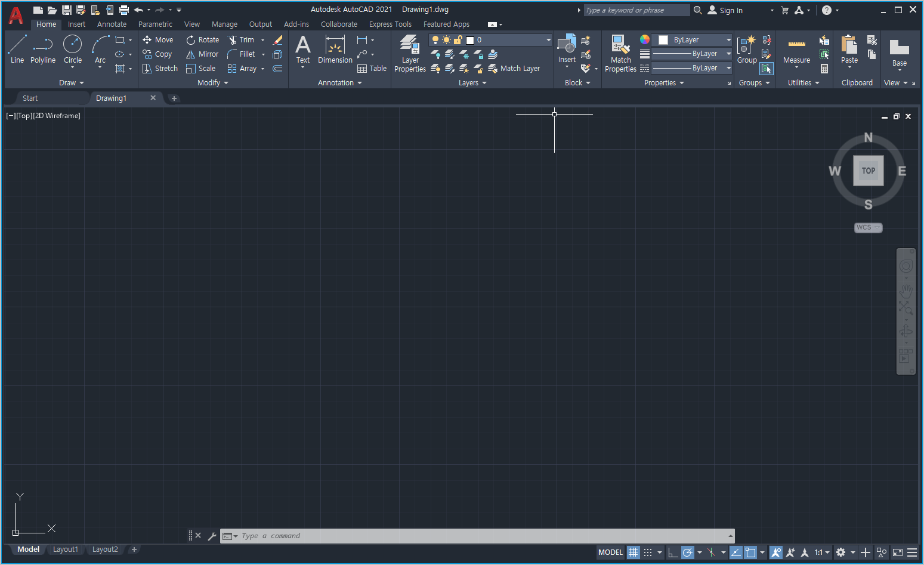Open annotation scale 1:1 dropdown

tap(822, 552)
